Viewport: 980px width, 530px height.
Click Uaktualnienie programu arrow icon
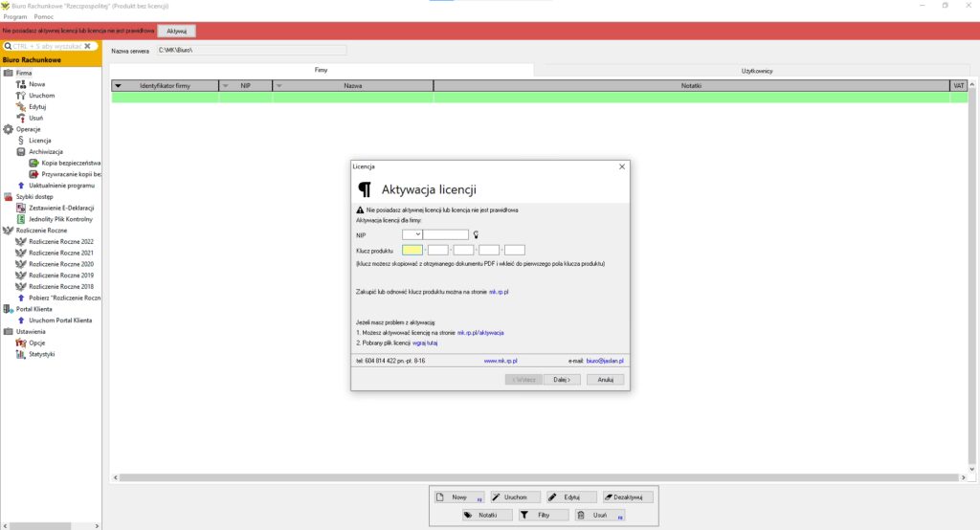click(x=21, y=186)
